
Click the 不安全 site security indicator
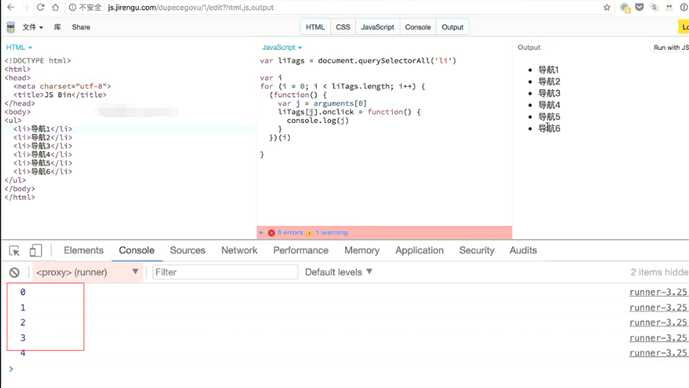click(85, 7)
